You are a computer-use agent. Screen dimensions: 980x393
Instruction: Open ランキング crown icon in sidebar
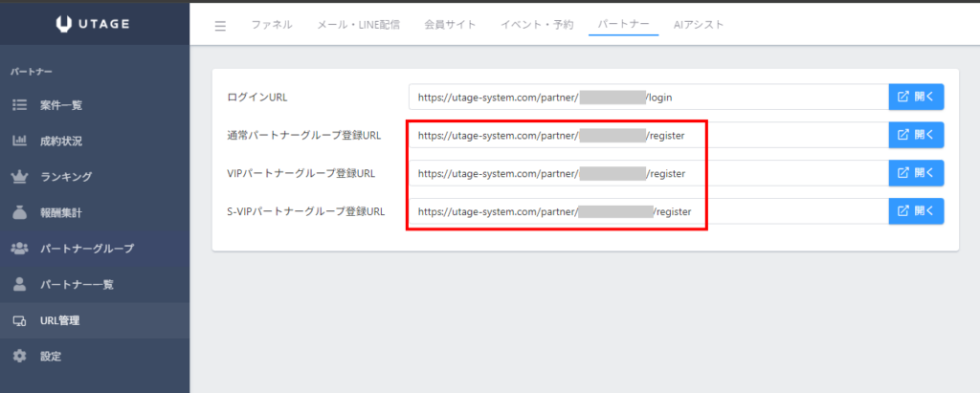coord(19,177)
